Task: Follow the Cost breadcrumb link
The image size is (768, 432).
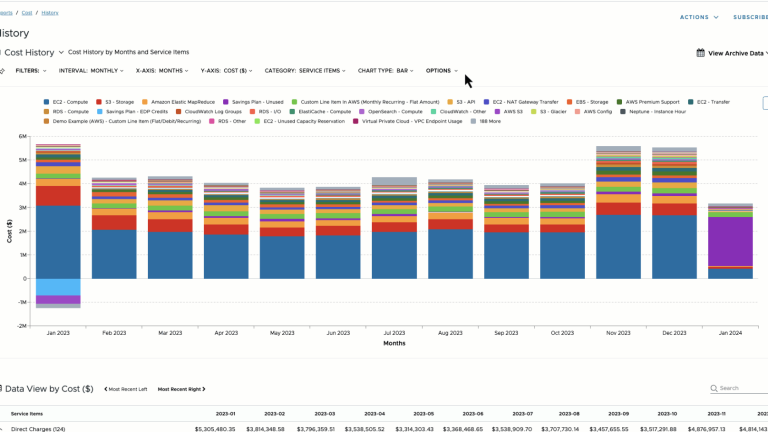Action: click(x=27, y=13)
